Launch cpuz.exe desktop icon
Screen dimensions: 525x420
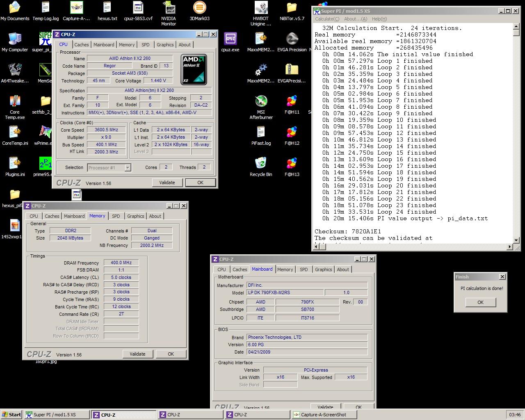click(230, 42)
